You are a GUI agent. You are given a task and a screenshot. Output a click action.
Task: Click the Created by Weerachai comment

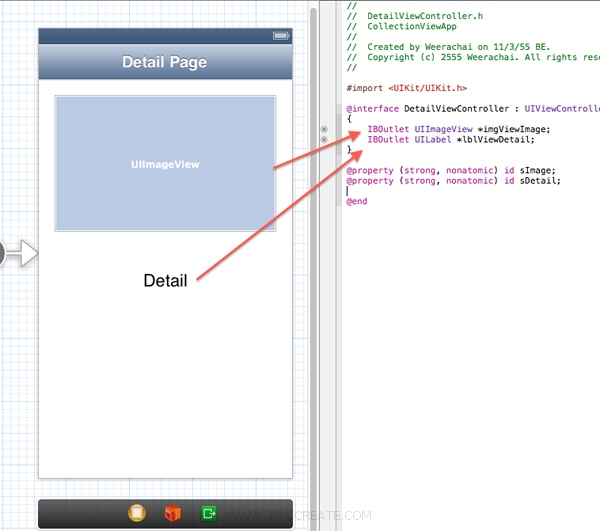[448, 47]
